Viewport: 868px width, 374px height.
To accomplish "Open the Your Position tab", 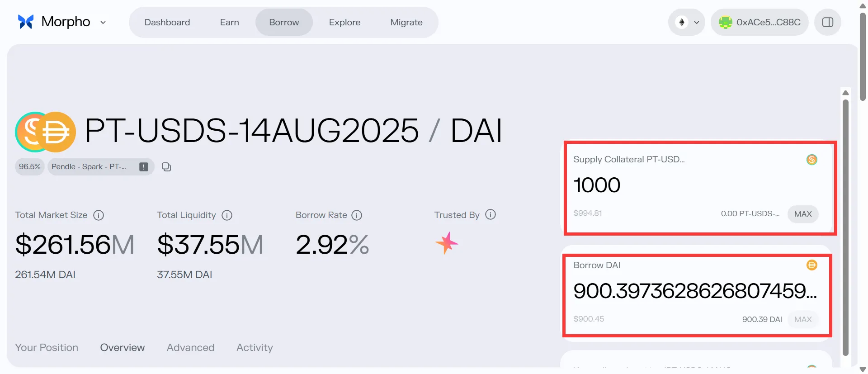I will pyautogui.click(x=47, y=347).
